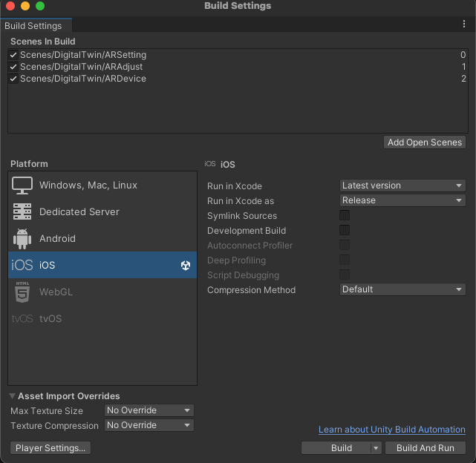Maximize the window with green button
This screenshot has height=463, width=476.
[x=40, y=6]
